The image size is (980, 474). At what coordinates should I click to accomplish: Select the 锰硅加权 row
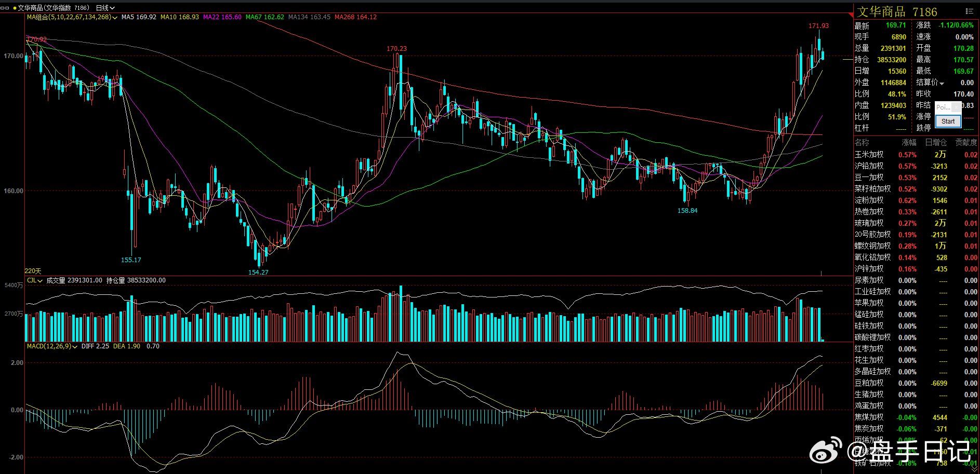click(x=917, y=315)
